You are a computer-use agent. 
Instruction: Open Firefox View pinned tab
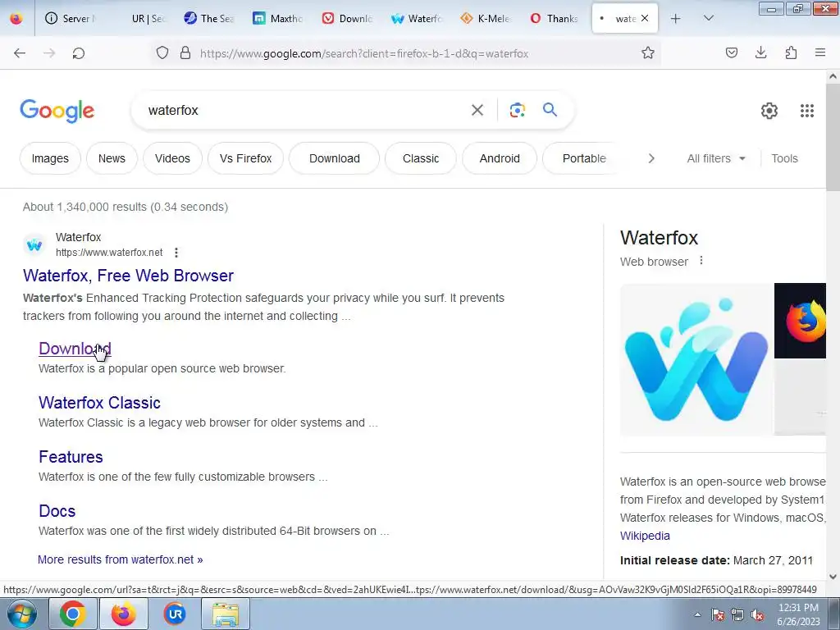16,18
